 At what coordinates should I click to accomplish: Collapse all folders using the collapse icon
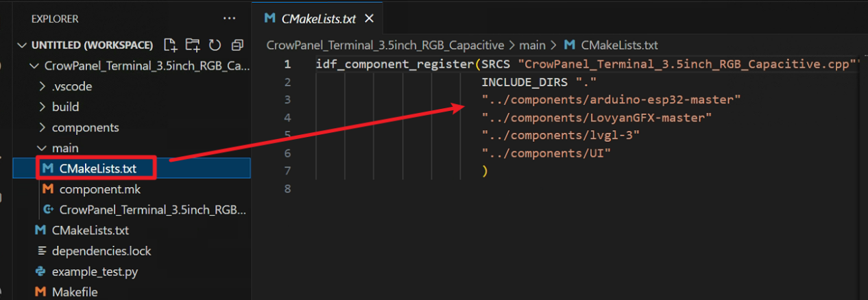pyautogui.click(x=237, y=45)
